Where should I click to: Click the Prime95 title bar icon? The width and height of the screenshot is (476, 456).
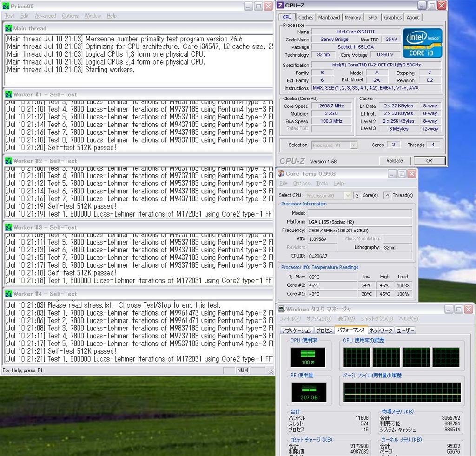click(x=6, y=6)
